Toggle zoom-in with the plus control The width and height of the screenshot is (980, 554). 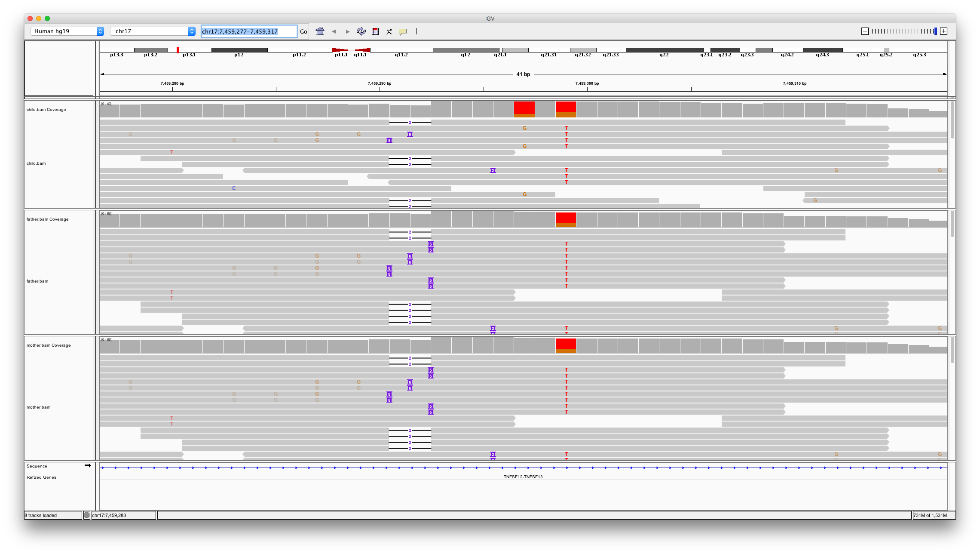944,31
